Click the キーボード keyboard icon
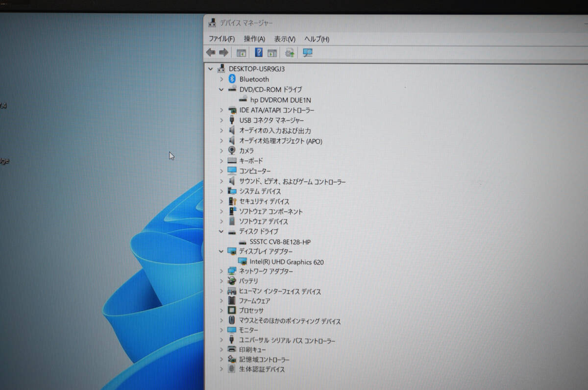588x390 pixels. pos(232,161)
